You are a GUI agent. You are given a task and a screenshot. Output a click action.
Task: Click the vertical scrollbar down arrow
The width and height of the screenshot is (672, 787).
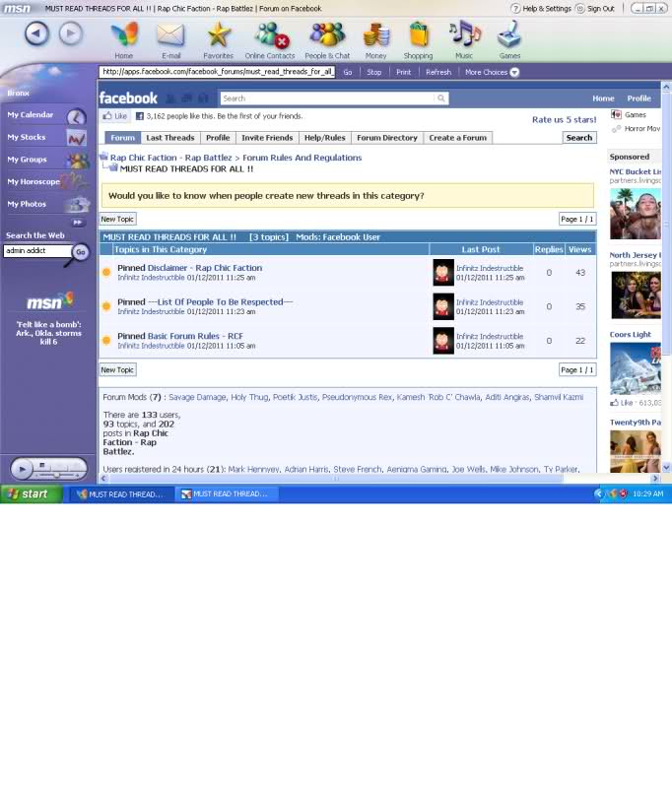point(666,467)
